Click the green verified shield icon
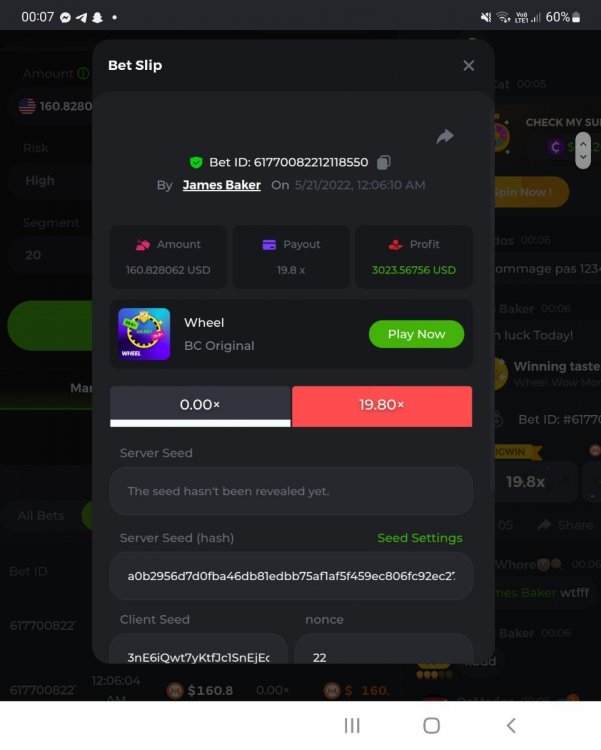The image size is (601, 750). 196,163
